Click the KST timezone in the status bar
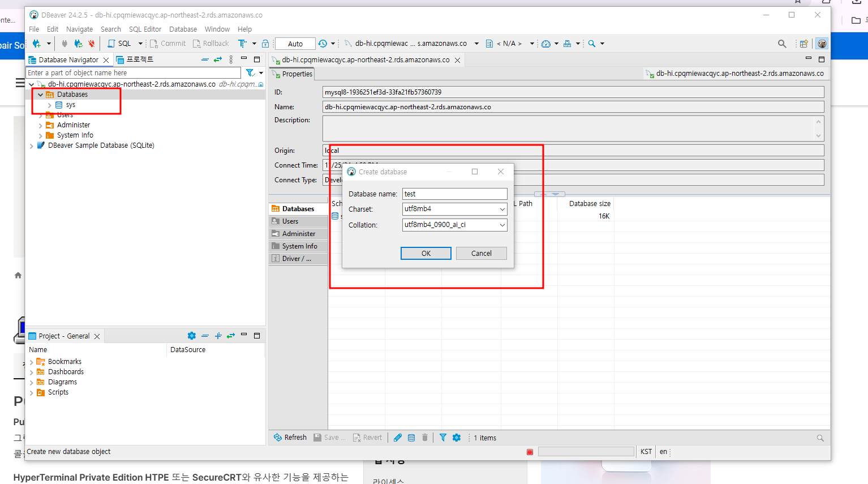This screenshot has width=868, height=484. click(x=646, y=452)
